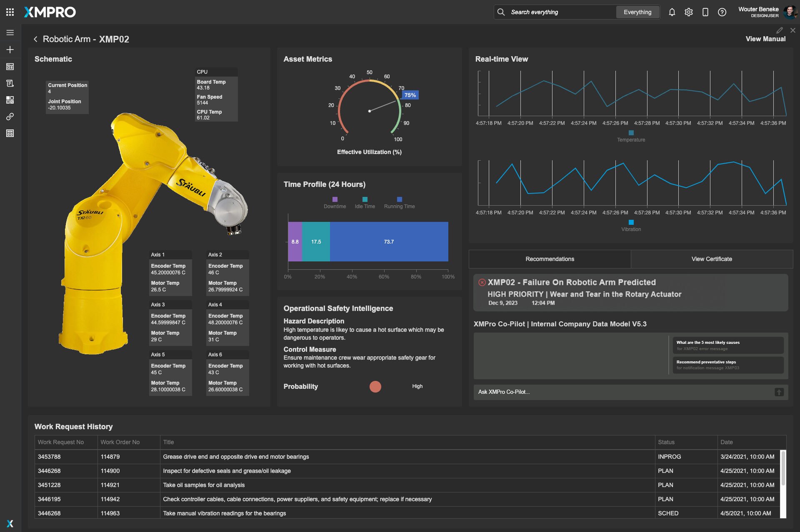Click the plus add icon in sidebar
800x532 pixels.
click(10, 50)
